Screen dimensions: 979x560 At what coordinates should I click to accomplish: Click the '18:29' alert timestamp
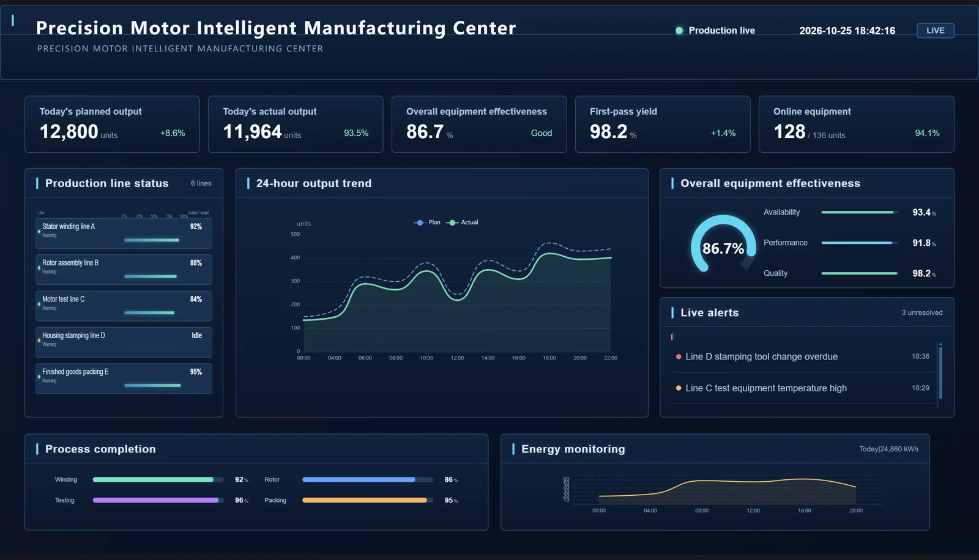coord(920,388)
